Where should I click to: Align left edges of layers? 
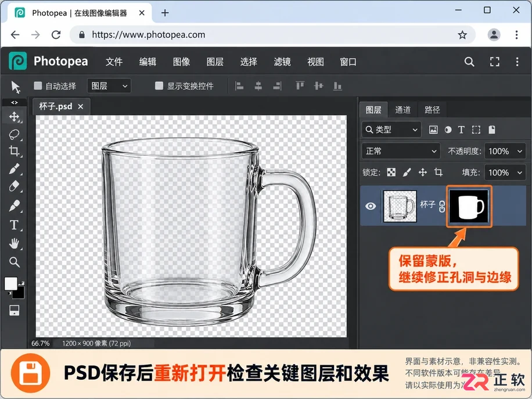[x=239, y=86]
